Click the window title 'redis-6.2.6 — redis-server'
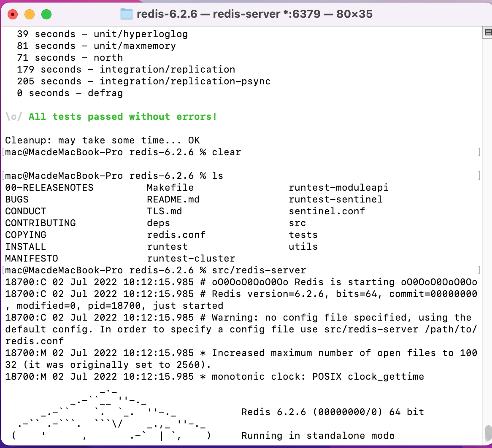 208,14
